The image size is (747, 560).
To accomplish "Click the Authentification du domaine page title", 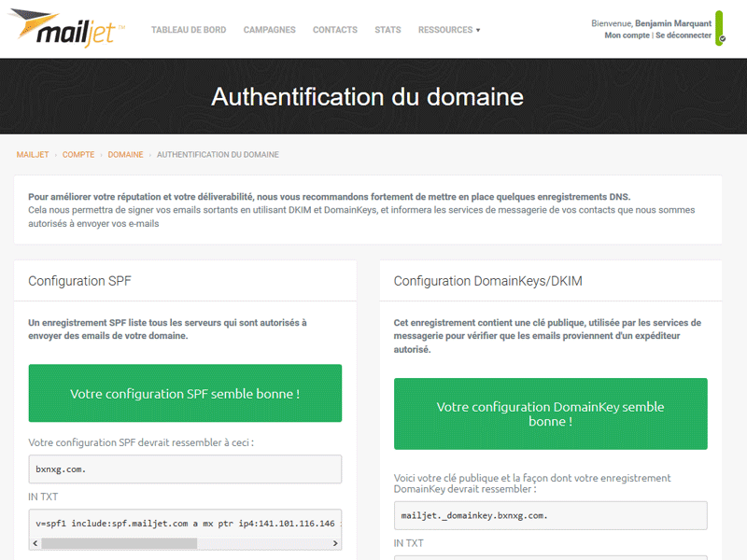I will point(367,97).
